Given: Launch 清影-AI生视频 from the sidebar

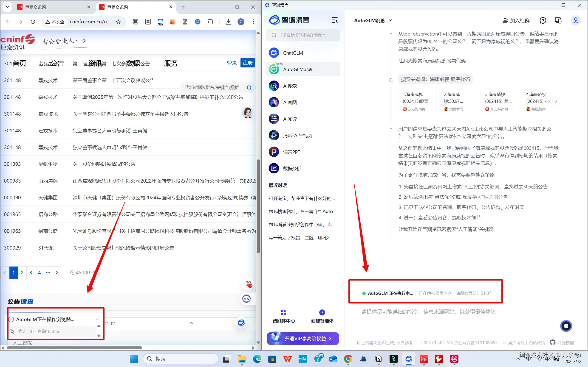Looking at the screenshot, I should 297,135.
